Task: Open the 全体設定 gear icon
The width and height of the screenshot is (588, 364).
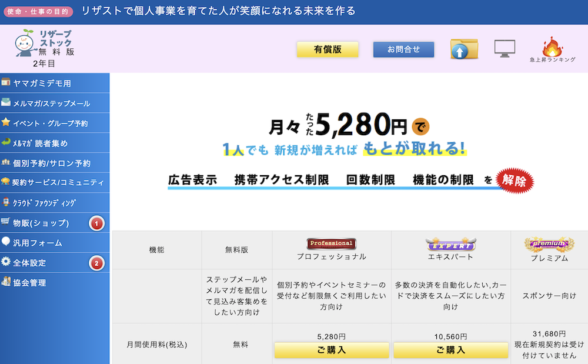Action: pos(6,262)
